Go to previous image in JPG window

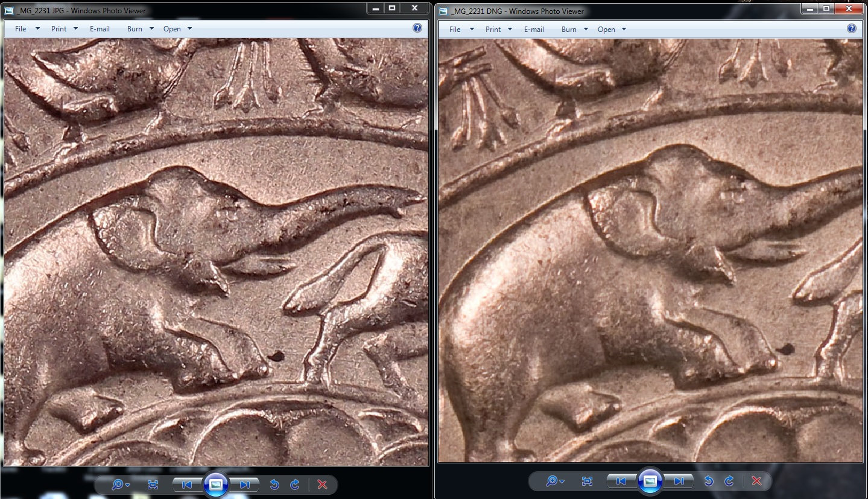tap(186, 484)
